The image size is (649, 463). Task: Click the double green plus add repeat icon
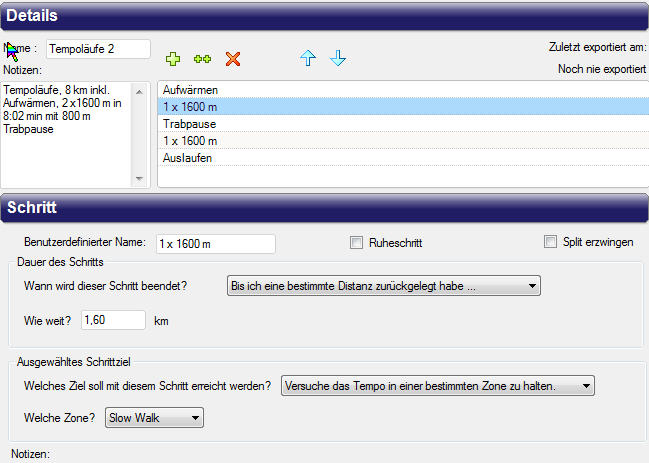point(202,59)
